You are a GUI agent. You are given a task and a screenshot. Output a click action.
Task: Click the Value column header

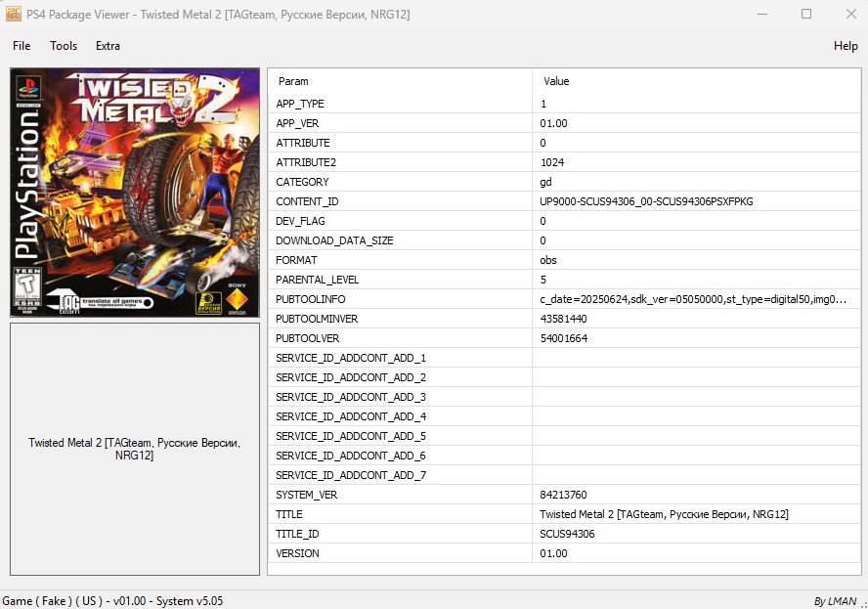click(556, 81)
